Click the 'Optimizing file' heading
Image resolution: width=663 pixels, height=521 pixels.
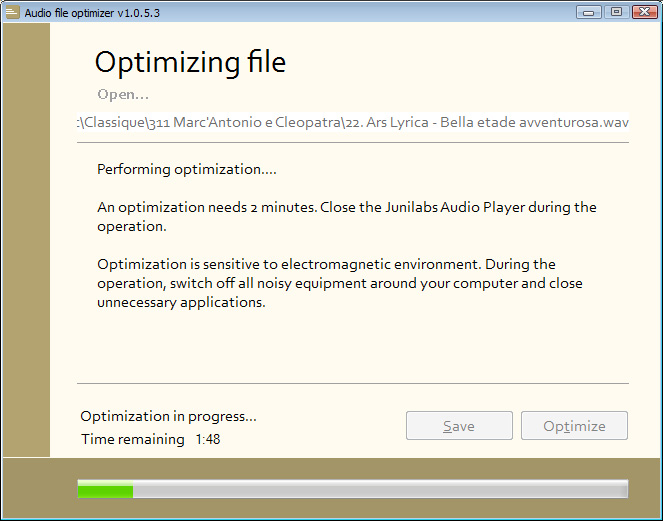(190, 63)
